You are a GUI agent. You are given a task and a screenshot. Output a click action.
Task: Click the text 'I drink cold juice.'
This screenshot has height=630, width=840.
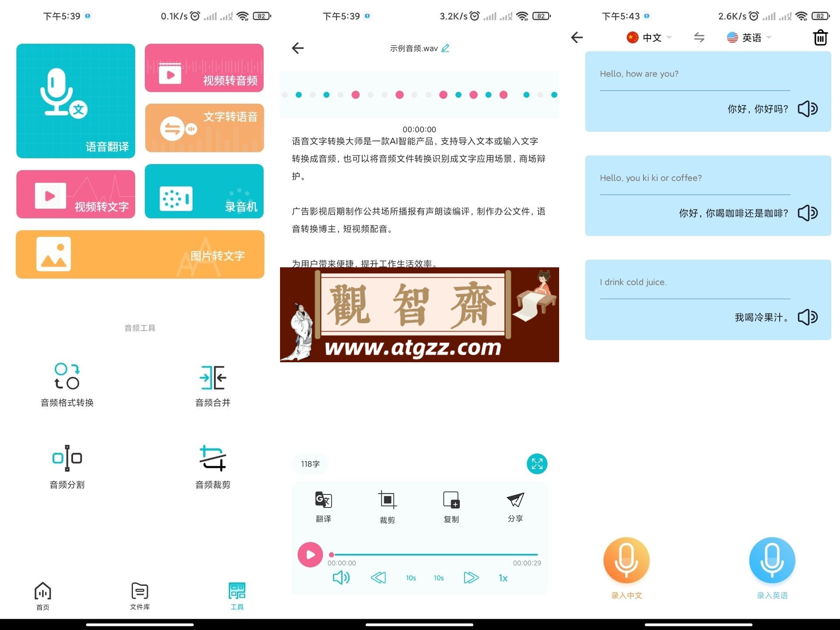pos(633,282)
